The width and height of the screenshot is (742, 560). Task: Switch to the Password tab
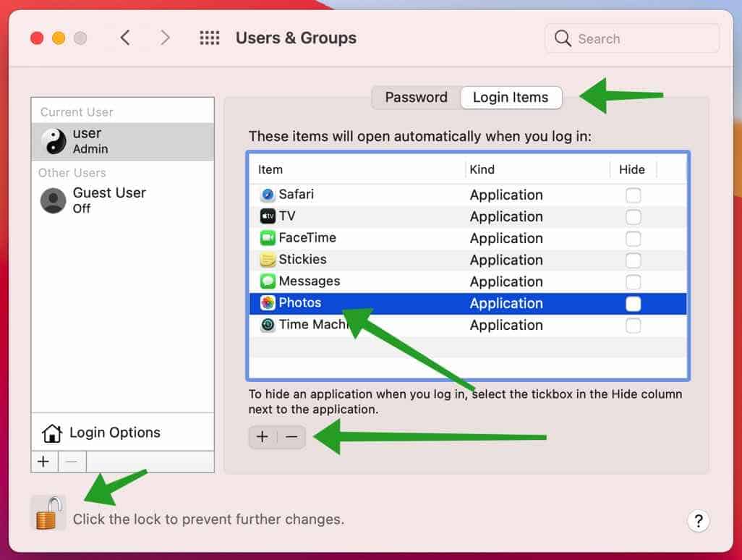[x=416, y=98]
